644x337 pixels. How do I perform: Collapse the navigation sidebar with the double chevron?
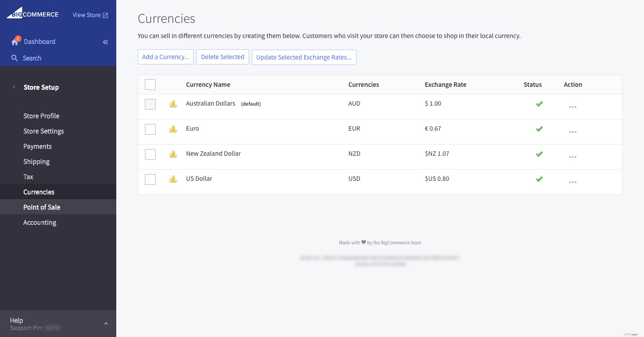[106, 42]
